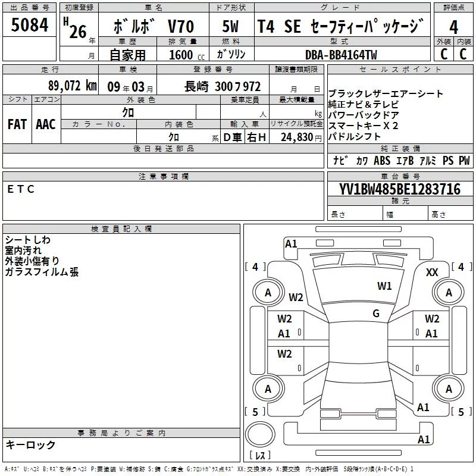Click inspector note 外装小傷有り
This screenshot has width=476, height=476.
coord(32,261)
